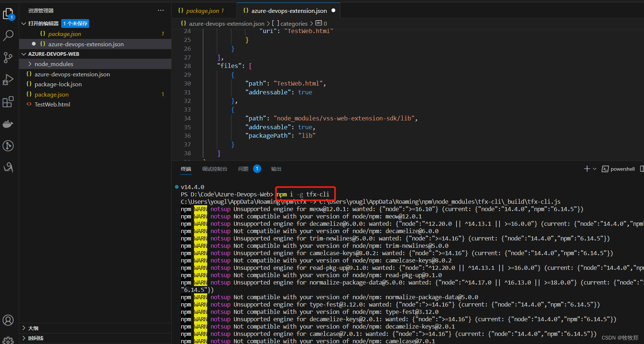Click the categories breadcrumb item

[294, 23]
